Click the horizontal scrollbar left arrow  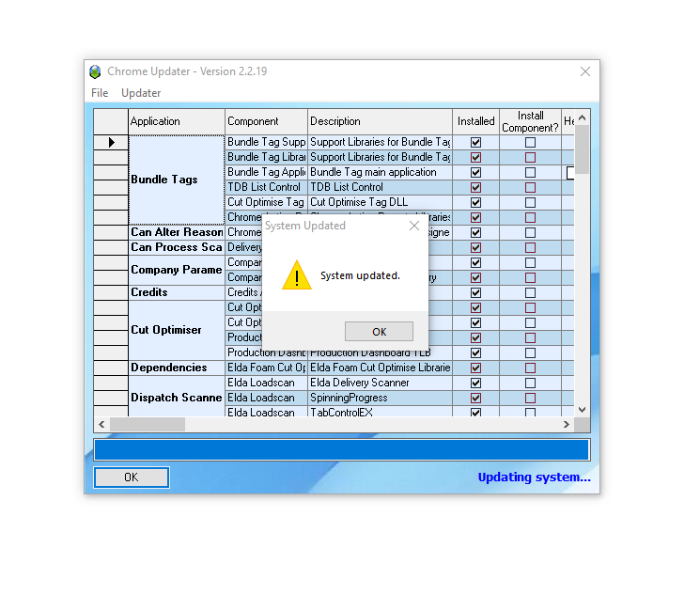pyautogui.click(x=101, y=425)
